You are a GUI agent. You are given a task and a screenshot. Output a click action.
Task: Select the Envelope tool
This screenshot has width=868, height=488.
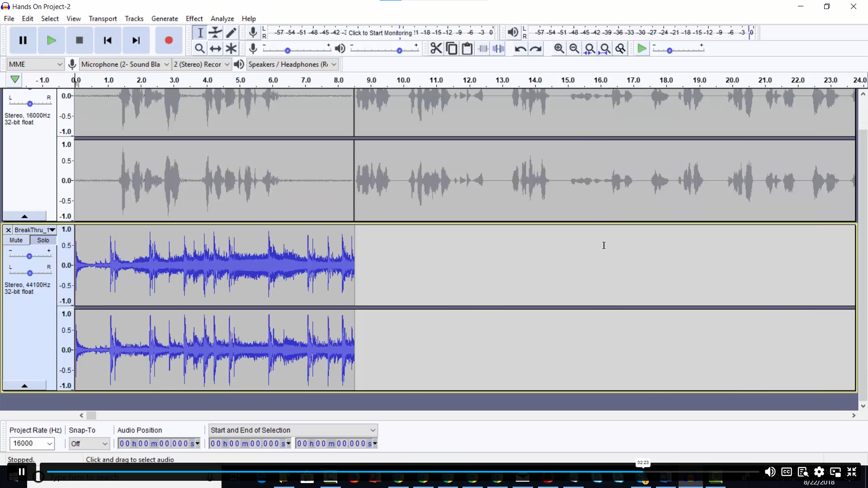[x=216, y=32]
